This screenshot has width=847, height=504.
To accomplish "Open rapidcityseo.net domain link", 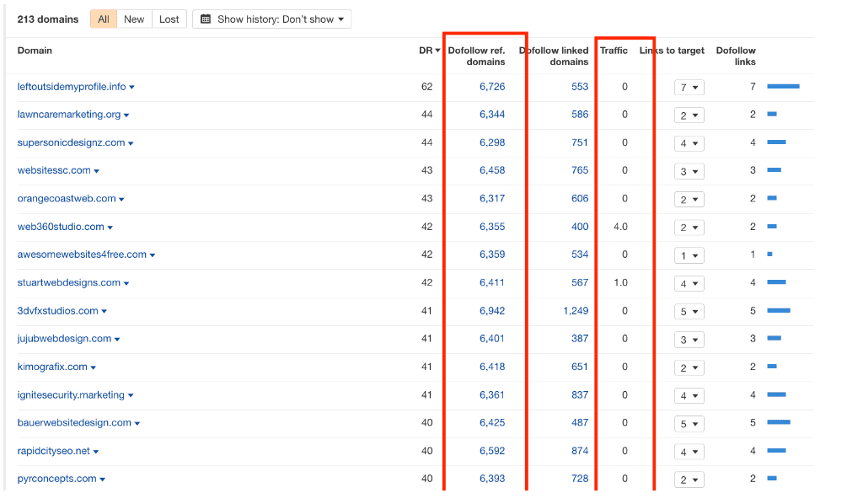I will pos(53,451).
